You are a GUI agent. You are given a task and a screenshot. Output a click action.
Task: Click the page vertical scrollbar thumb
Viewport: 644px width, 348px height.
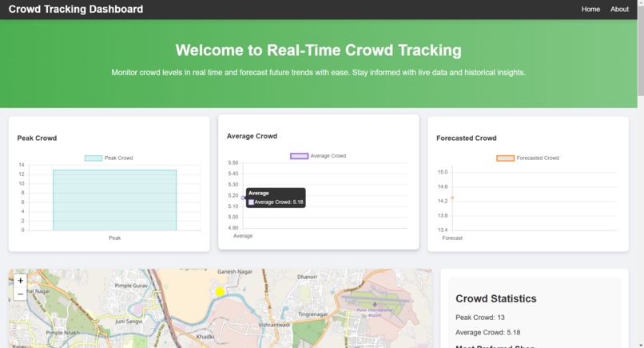[x=640, y=51]
